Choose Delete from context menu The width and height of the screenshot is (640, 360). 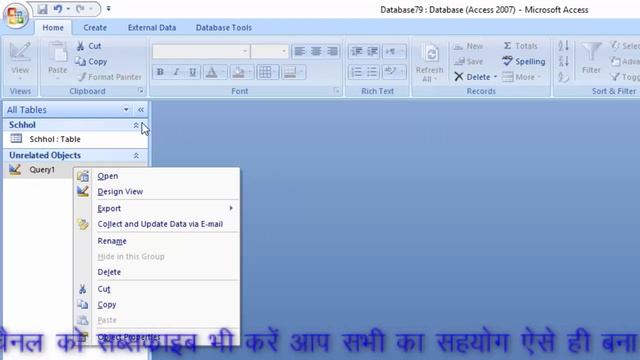pos(157,272)
